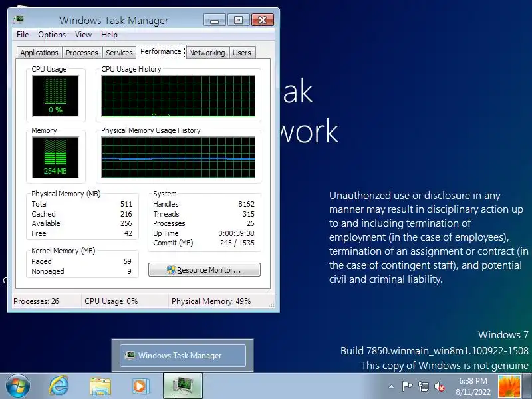Open the Start menu orb
Image resolution: width=532 pixels, height=399 pixels.
point(18,386)
